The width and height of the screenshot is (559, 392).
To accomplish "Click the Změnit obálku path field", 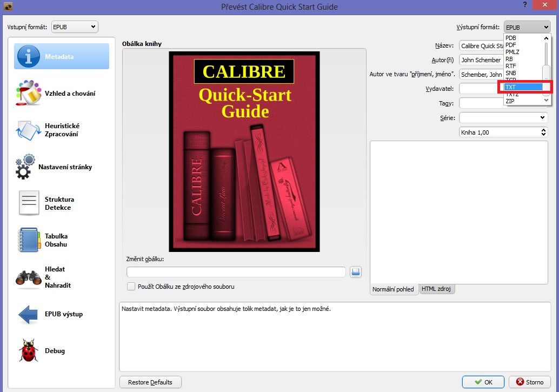I will (236, 272).
